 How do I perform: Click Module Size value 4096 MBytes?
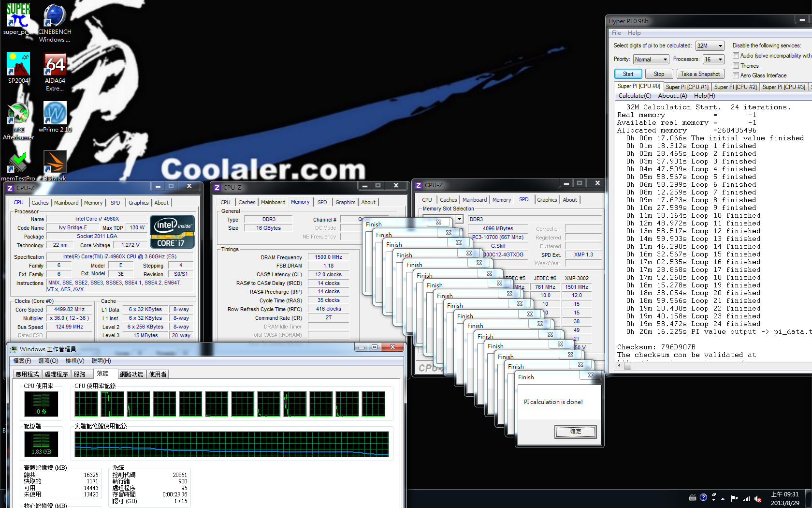click(x=498, y=229)
